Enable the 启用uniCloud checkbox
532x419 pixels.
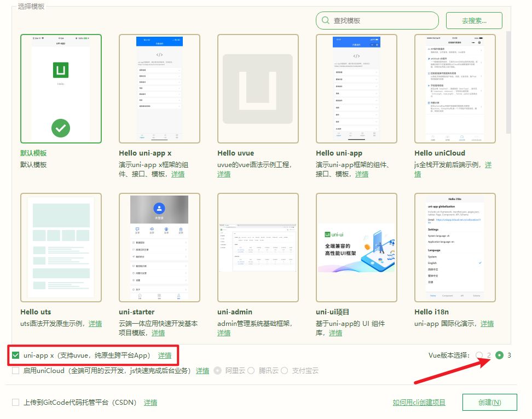[x=16, y=370]
